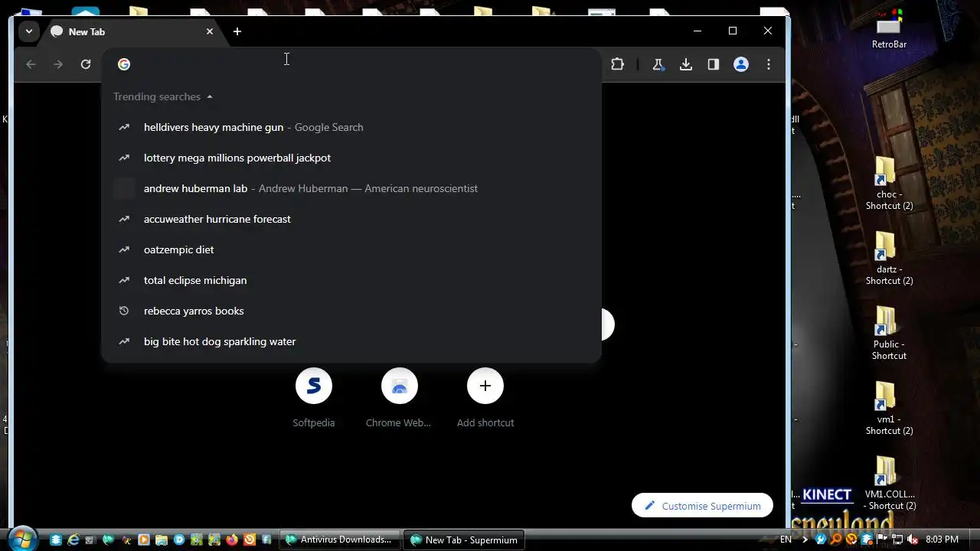980x551 pixels.
Task: Open the Public - Shortcut folder
Action: point(889,334)
